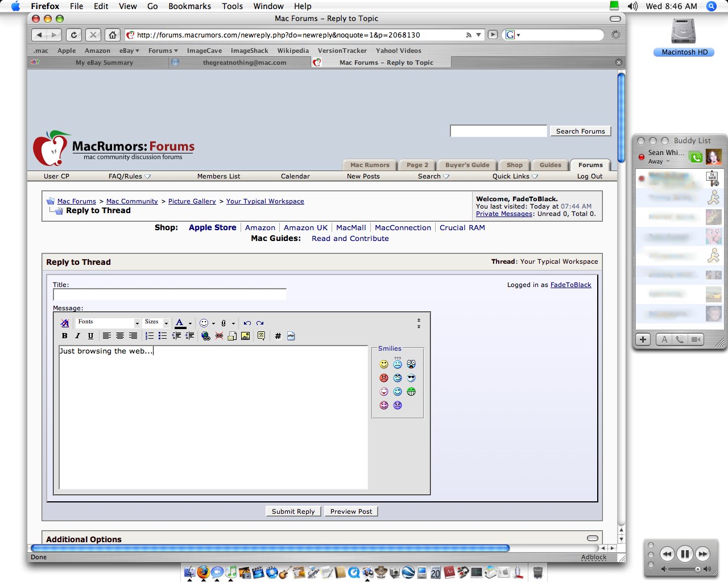Center-align the message text

tap(119, 336)
